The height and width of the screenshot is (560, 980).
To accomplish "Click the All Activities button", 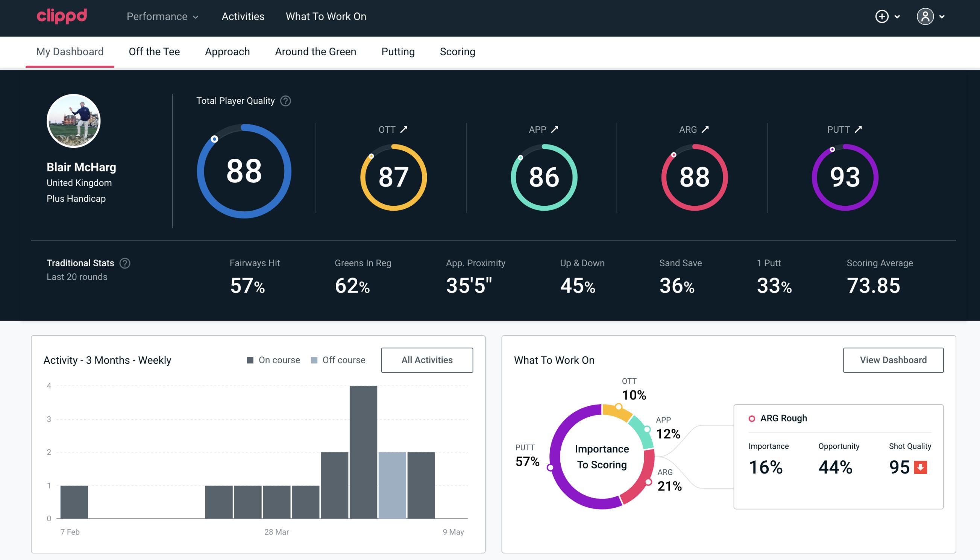I will [x=427, y=360].
